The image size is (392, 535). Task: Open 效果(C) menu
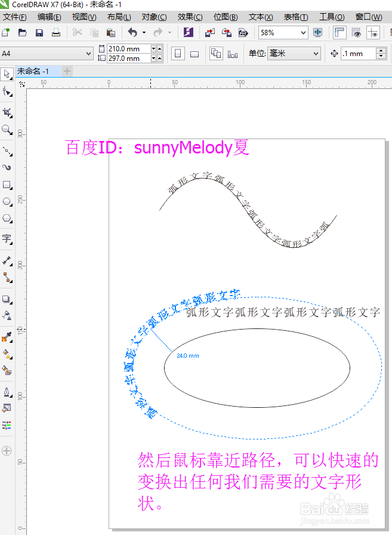pos(190,17)
